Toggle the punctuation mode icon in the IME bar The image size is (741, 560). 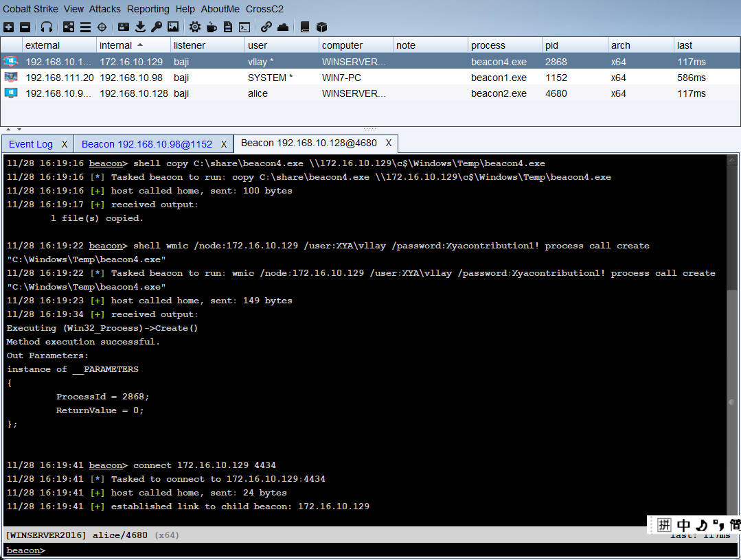[718, 524]
